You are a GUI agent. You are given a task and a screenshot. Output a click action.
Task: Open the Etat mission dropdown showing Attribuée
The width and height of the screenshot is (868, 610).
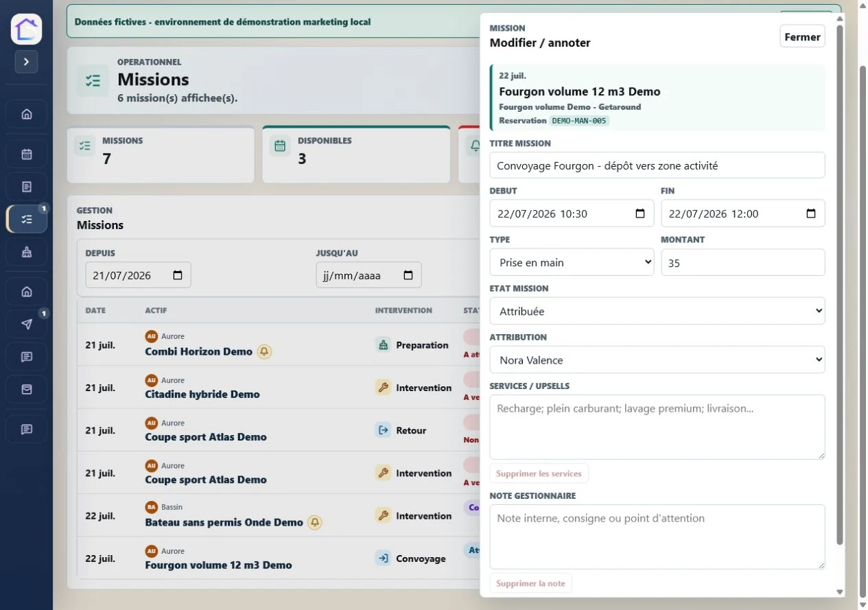[x=657, y=311]
